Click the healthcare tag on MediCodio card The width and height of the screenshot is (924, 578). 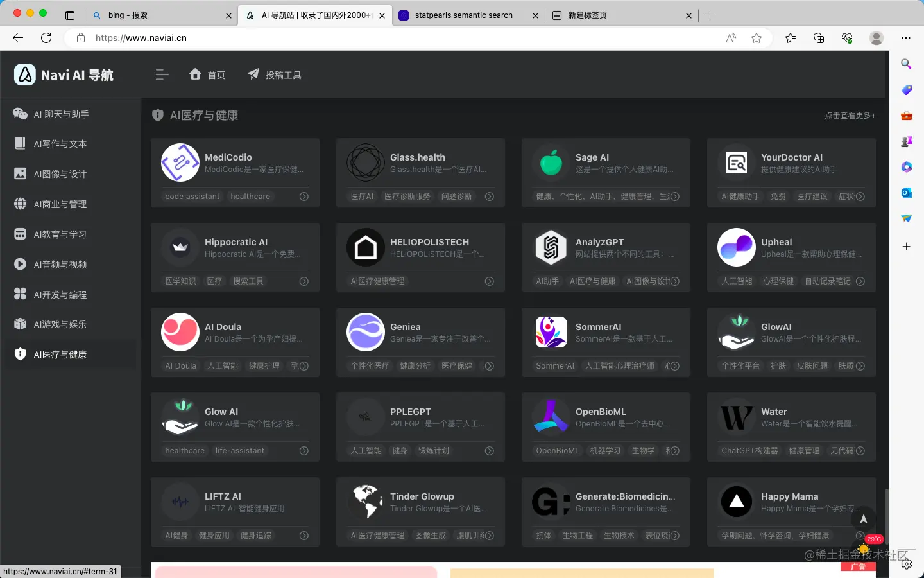(250, 197)
